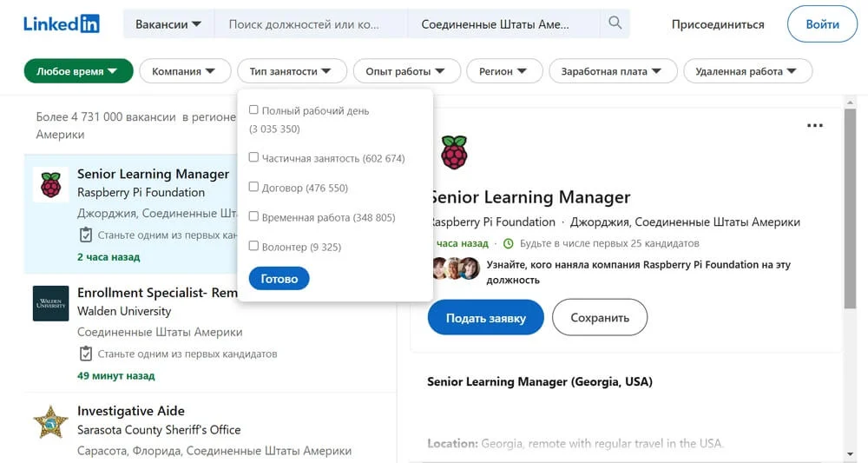This screenshot has width=868, height=463.
Task: Click the Raspberry Pi logo in job list
Action: click(51, 184)
